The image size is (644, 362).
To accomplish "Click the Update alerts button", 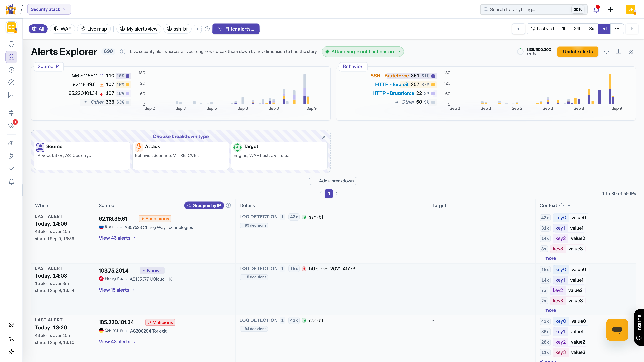I will coord(578,52).
